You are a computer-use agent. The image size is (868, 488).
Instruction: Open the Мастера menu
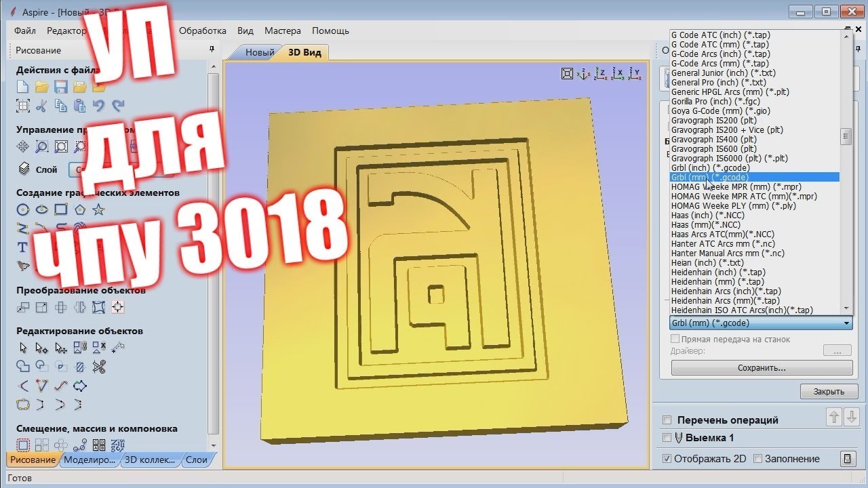(283, 30)
